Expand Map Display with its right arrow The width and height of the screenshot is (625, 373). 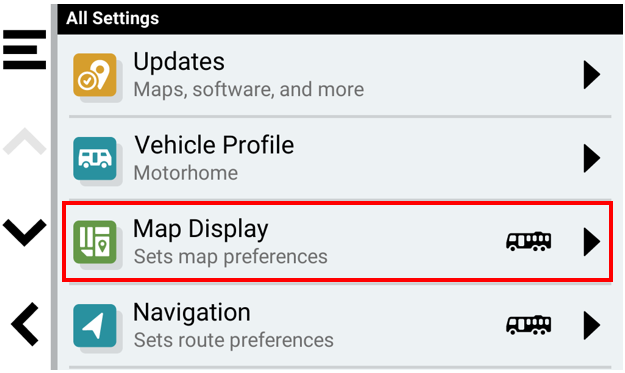[x=592, y=241]
